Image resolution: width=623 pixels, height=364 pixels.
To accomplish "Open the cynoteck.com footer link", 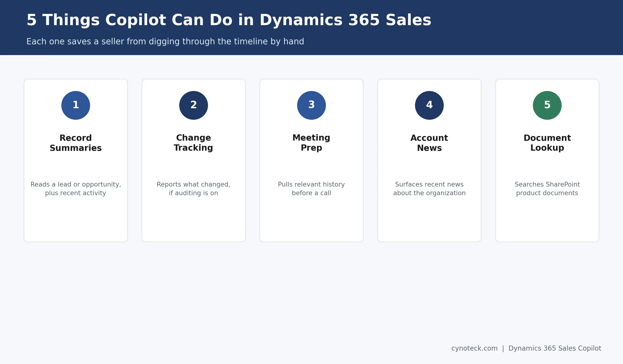I will point(474,348).
